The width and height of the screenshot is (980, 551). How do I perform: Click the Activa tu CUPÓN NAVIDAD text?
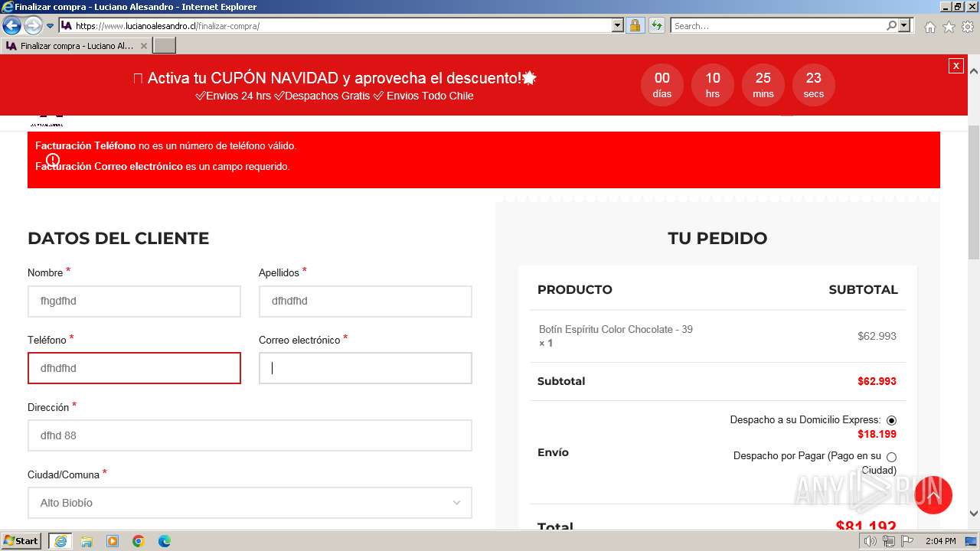coord(335,78)
